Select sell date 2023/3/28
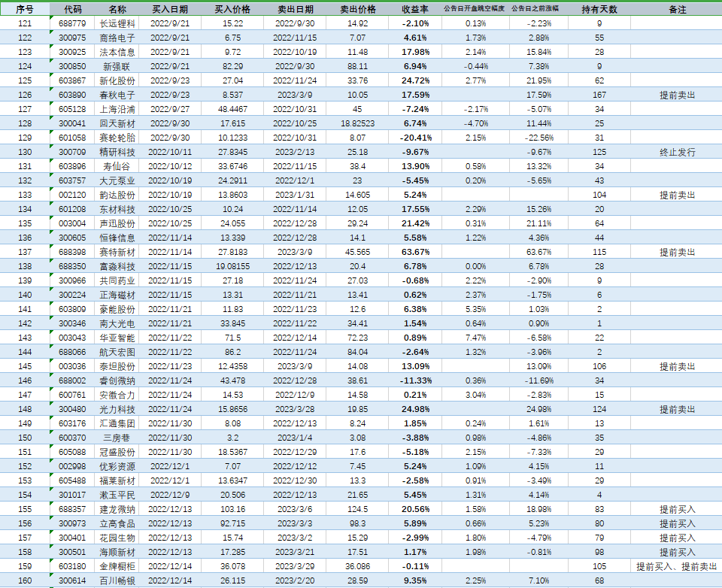This screenshot has width=722, height=588. (x=295, y=409)
